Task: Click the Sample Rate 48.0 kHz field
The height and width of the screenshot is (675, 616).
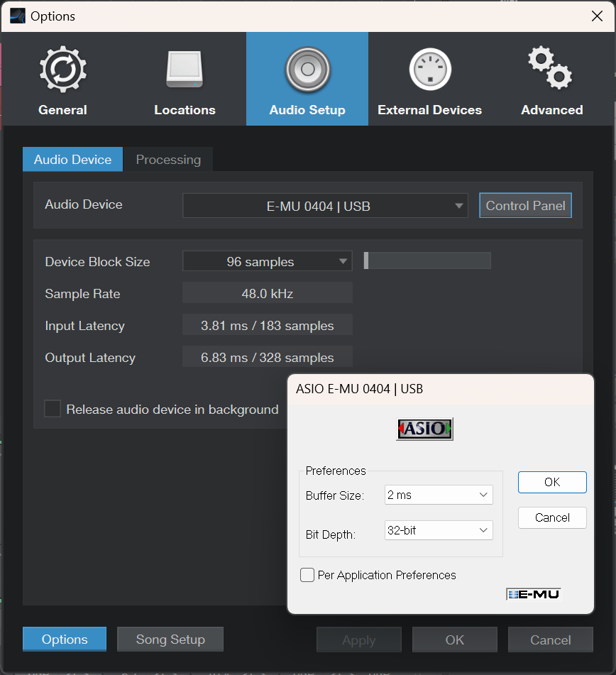Action: point(268,293)
